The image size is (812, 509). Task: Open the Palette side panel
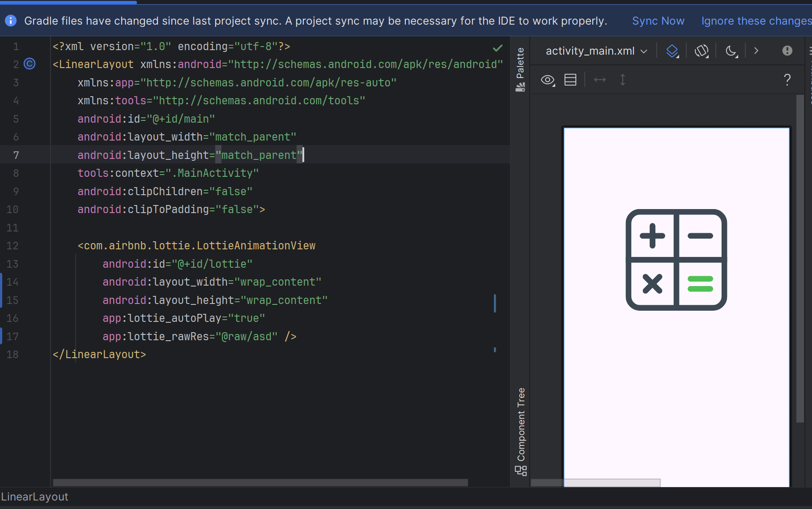pos(520,69)
